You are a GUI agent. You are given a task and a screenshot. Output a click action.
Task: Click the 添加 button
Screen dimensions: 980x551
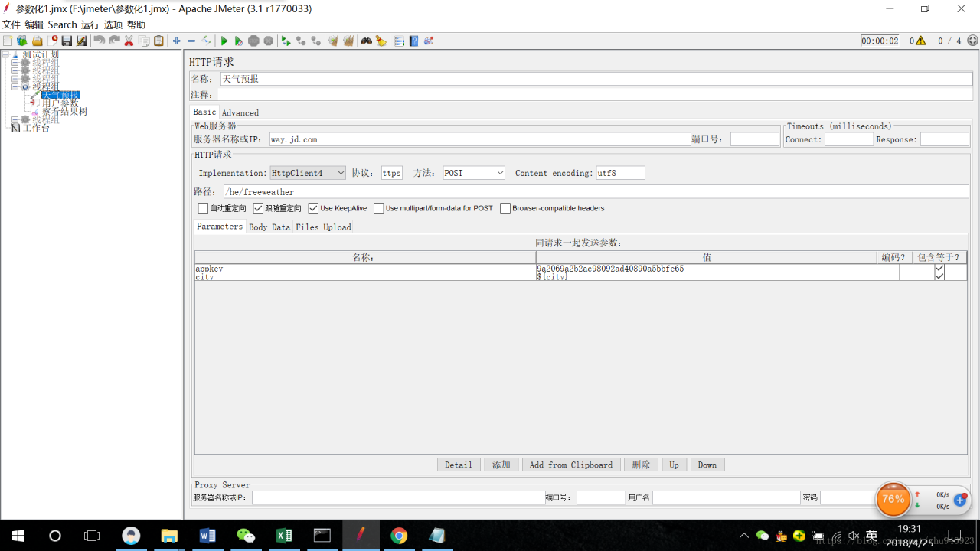[501, 465]
